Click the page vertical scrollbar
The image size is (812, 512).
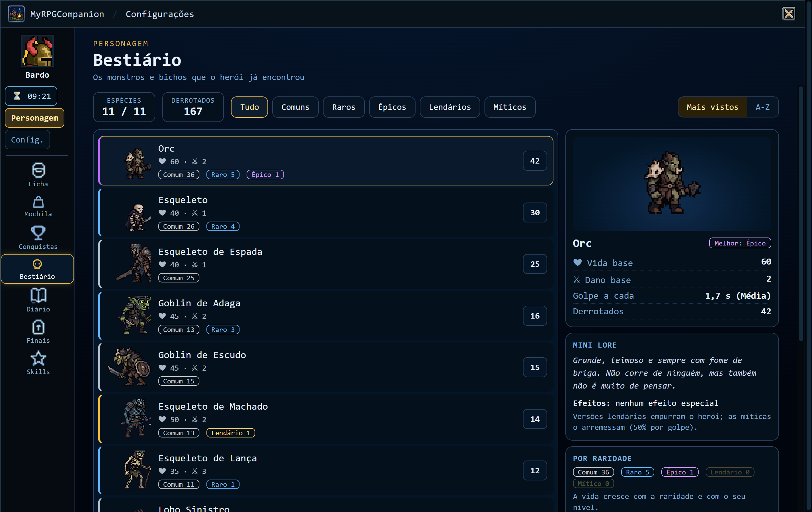coord(801,214)
